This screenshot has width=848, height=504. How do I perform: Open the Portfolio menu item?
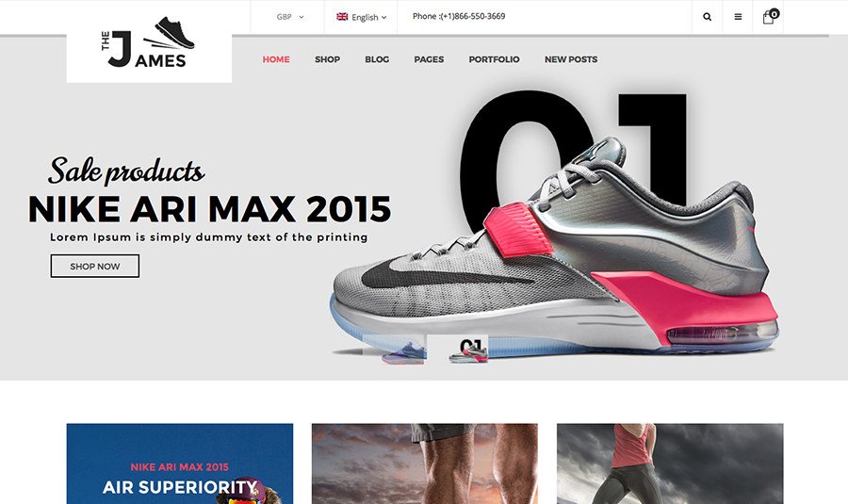point(494,59)
